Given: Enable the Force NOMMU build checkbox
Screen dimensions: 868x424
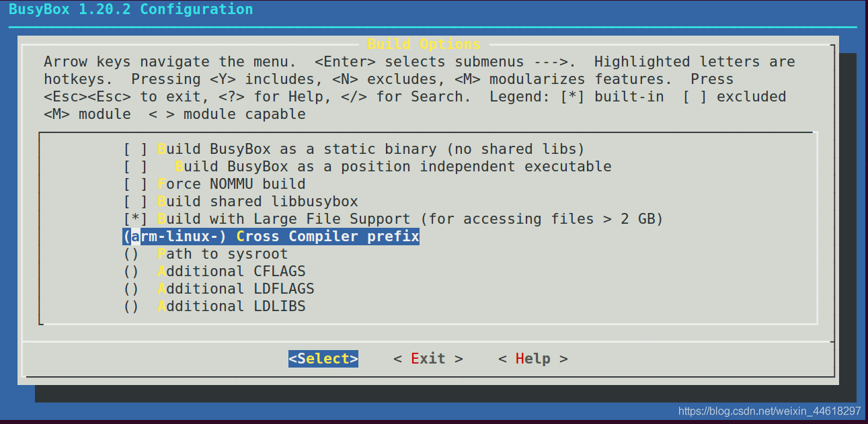Looking at the screenshot, I should 135,184.
